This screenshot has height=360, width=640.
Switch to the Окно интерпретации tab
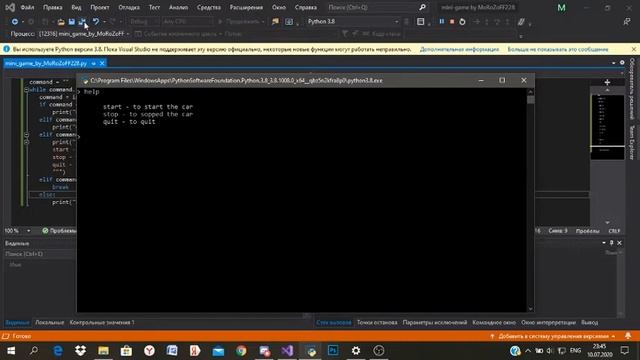[548, 322]
